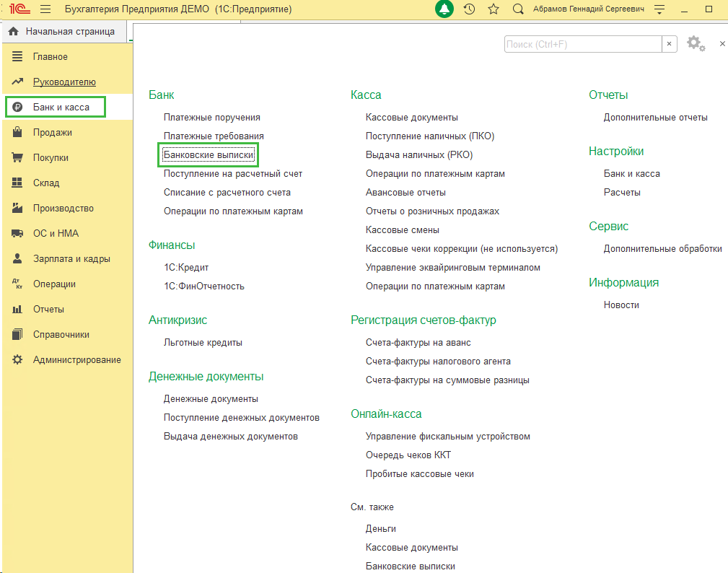The image size is (728, 573).
Task: Open 1С:Кредит link
Action: coord(186,268)
